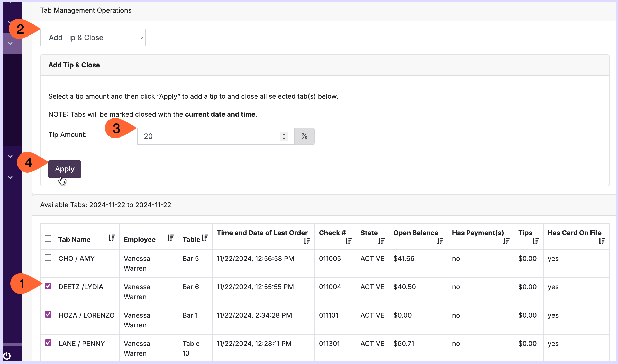
Task: Expand the sidebar chevron below the dark section
Action: pyautogui.click(x=10, y=156)
